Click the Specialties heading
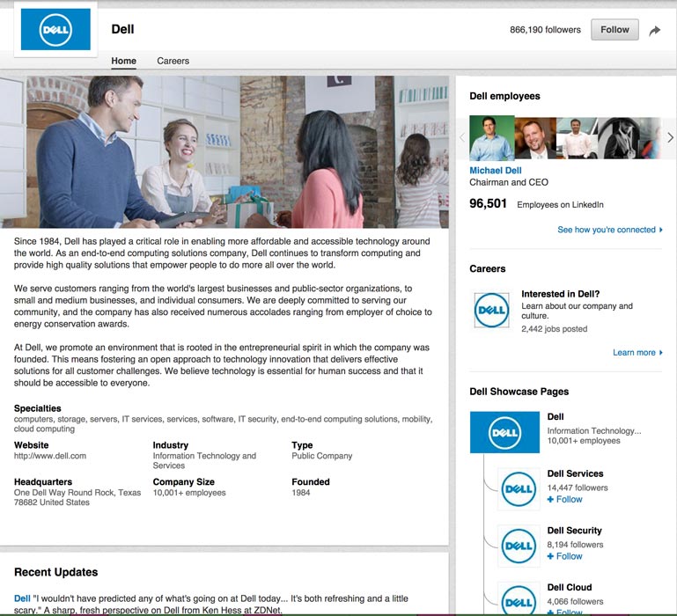This screenshot has width=677, height=616. (x=37, y=408)
